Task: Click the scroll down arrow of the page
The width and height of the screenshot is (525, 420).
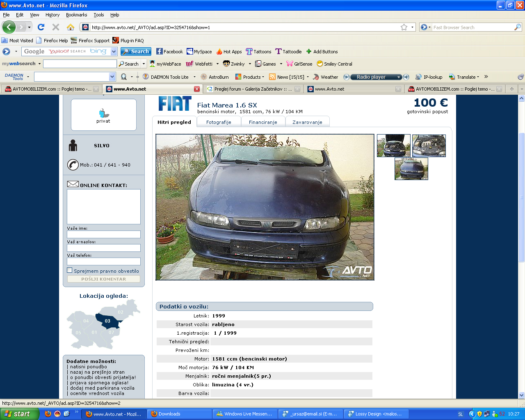Action: click(x=522, y=395)
